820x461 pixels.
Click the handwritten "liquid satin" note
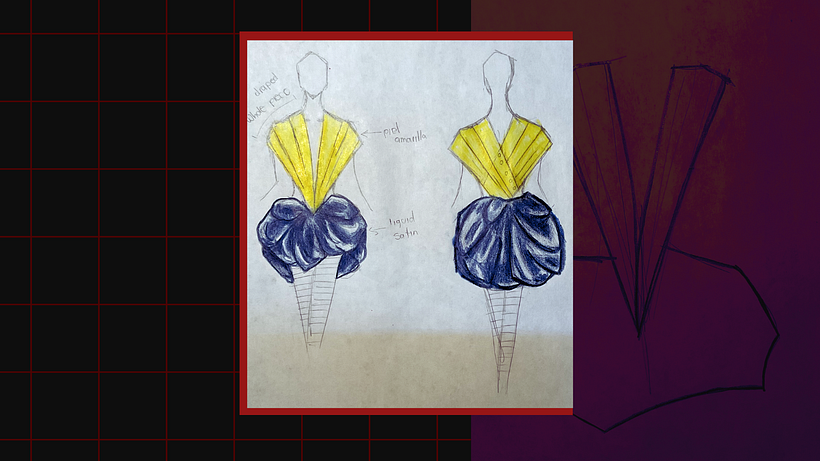pyautogui.click(x=401, y=226)
